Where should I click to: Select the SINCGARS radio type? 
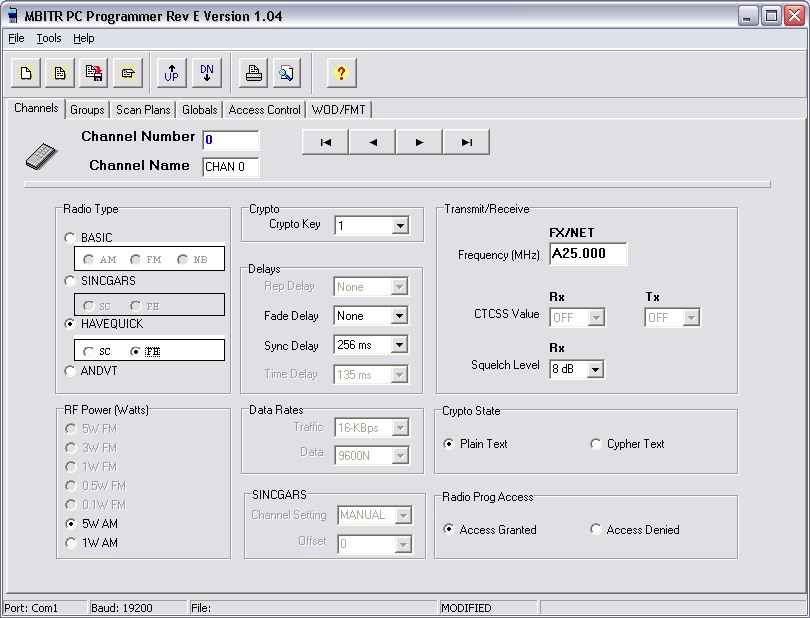pyautogui.click(x=70, y=281)
